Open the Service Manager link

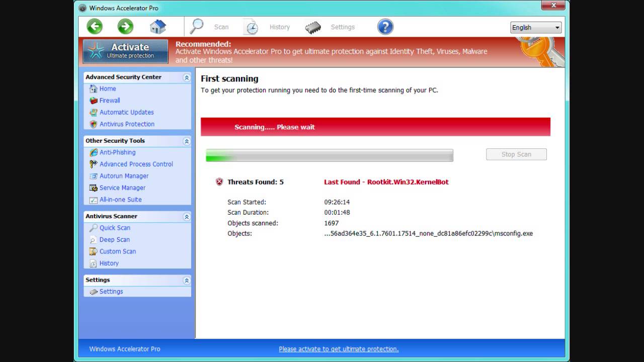(x=122, y=188)
